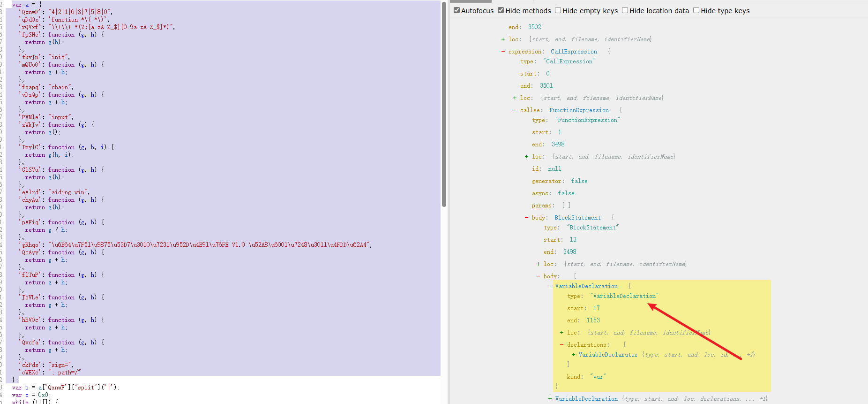Expand the loc node under end 3498
Screen dimensions: 868x404
[526, 157]
